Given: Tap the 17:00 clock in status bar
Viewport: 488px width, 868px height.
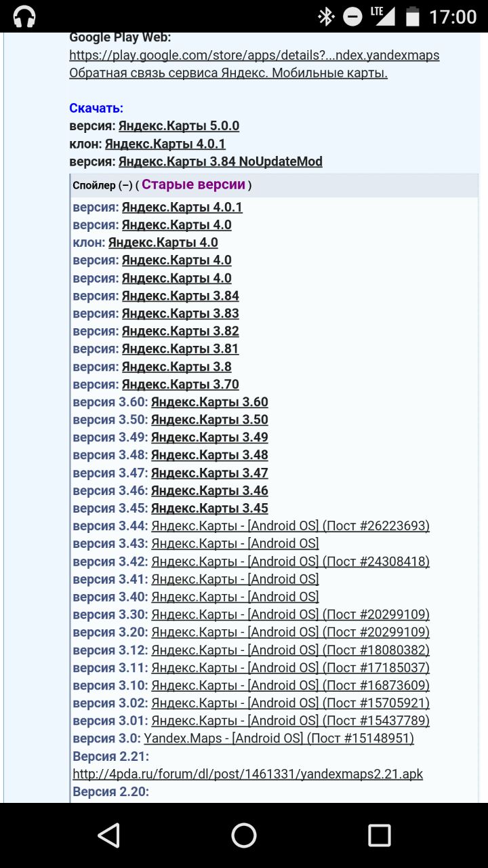Looking at the screenshot, I should tap(453, 16).
